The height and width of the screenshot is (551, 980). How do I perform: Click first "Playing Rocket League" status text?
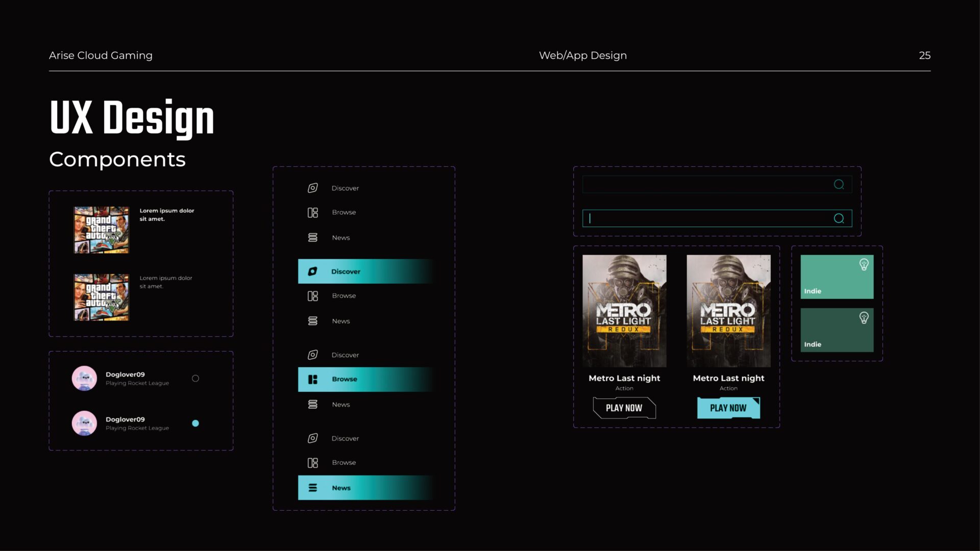point(137,383)
